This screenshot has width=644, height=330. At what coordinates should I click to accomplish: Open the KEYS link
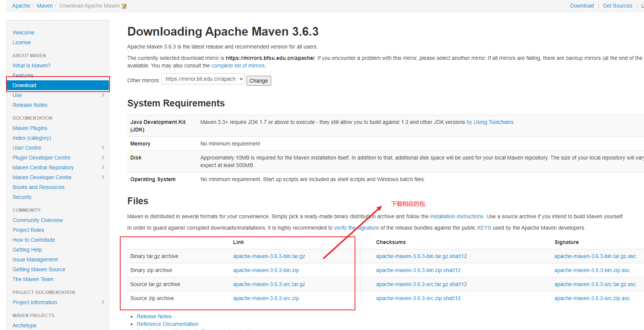click(x=484, y=228)
